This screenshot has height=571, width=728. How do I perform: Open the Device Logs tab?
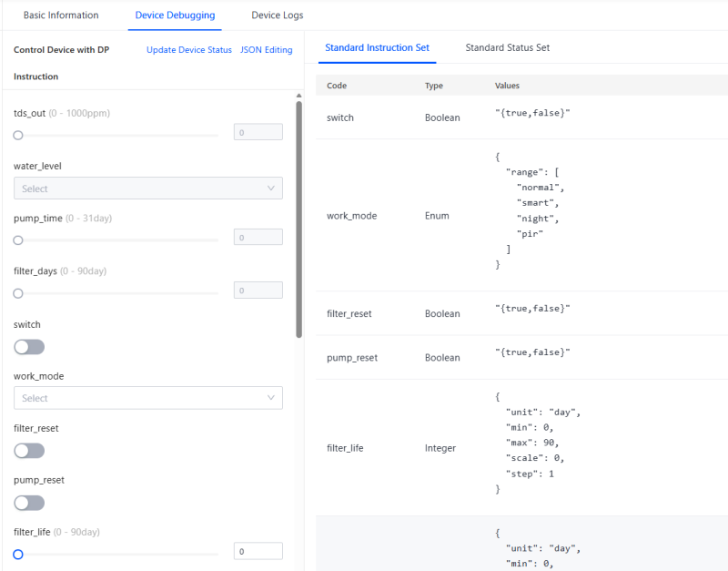tap(277, 15)
